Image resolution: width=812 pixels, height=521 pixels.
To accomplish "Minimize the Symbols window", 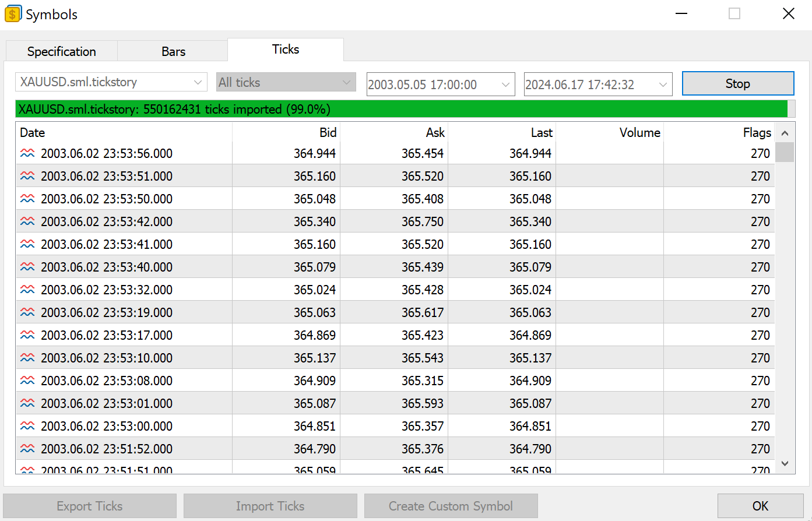I will [x=681, y=13].
